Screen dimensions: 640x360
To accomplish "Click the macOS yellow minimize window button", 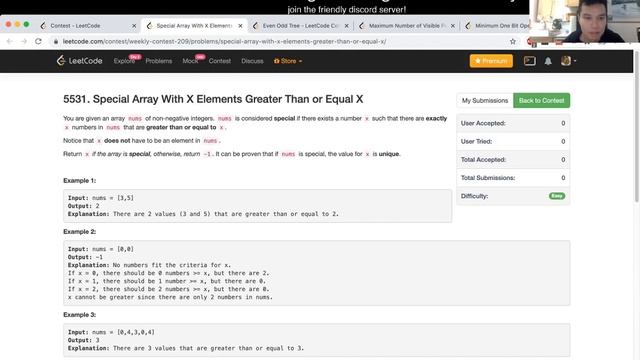I will (x=18, y=24).
